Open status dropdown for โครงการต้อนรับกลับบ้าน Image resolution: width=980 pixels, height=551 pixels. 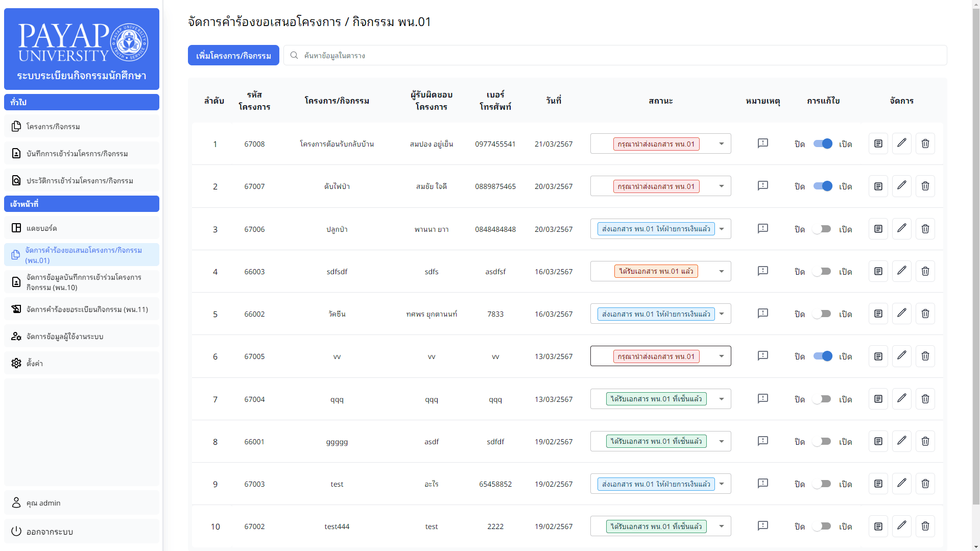coord(660,143)
